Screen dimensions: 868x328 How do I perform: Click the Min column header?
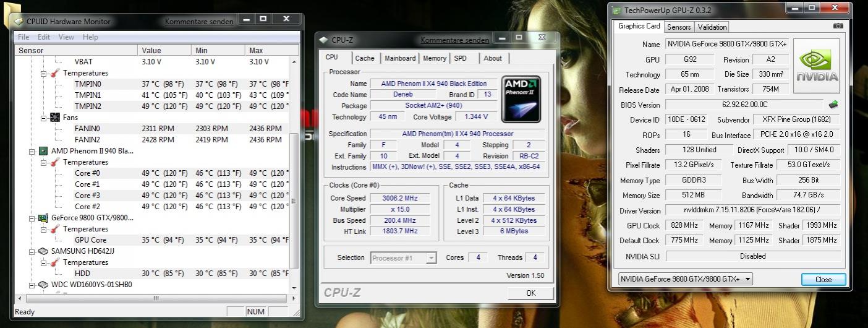click(x=218, y=50)
